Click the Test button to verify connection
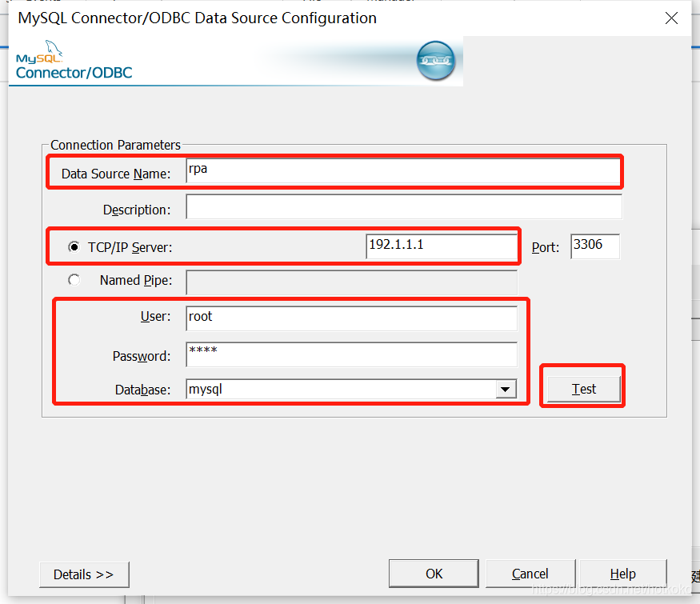The width and height of the screenshot is (700, 604). [x=582, y=388]
